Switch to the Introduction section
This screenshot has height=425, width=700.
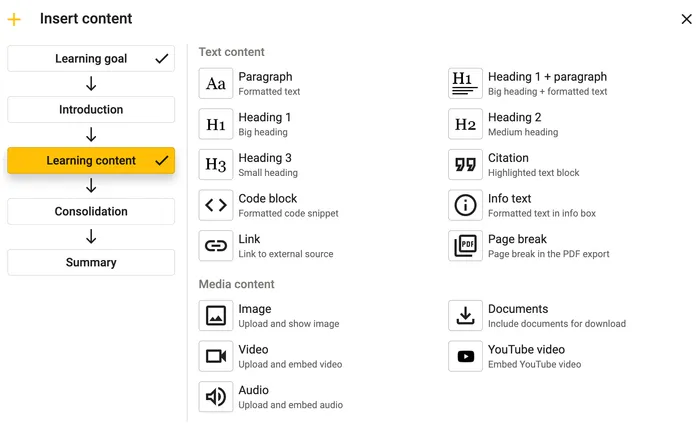91,109
